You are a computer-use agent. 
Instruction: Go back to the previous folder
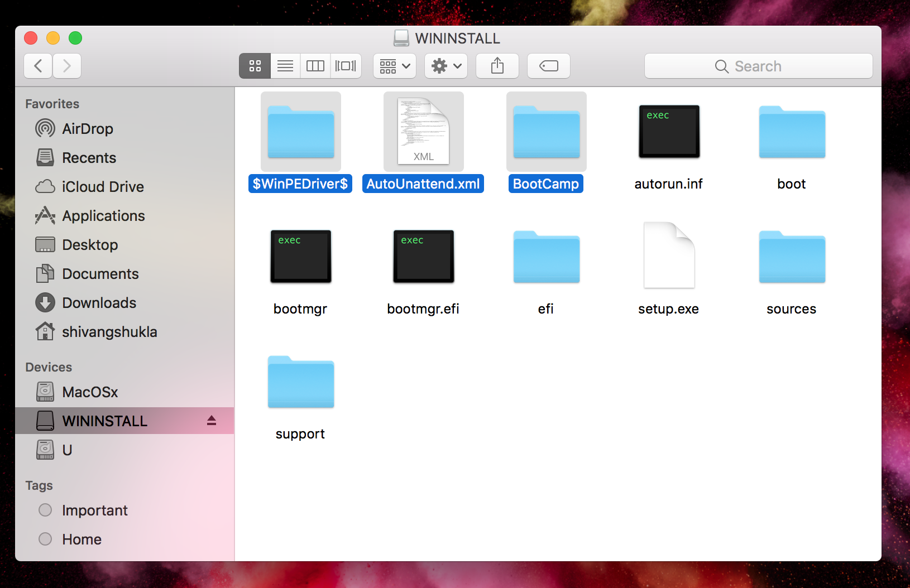(x=38, y=66)
